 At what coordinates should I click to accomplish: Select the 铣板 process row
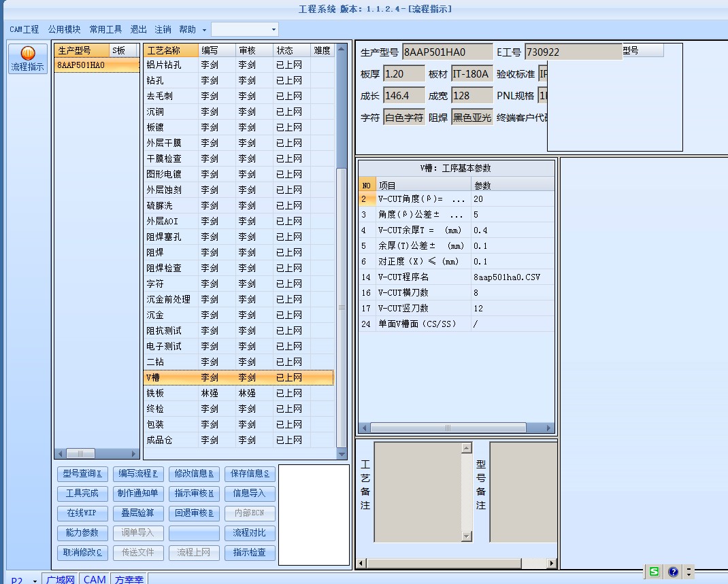point(239,394)
